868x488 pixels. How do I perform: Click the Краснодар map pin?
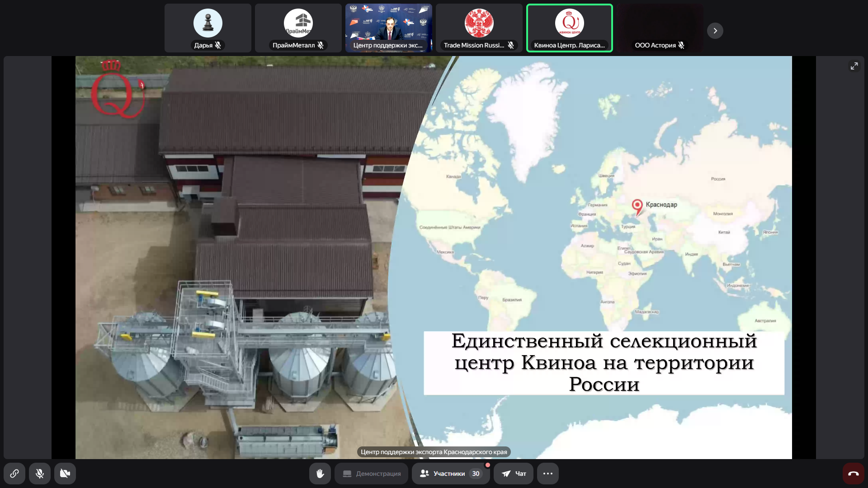tap(637, 207)
